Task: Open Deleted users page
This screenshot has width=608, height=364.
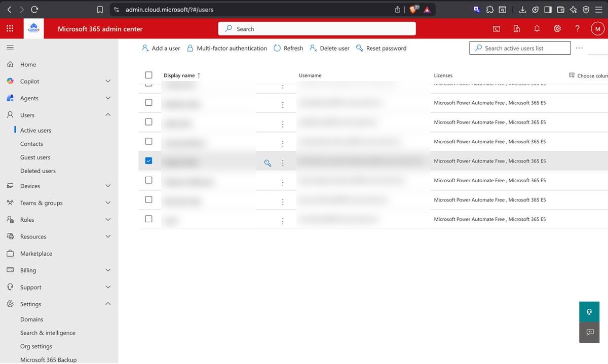Action: [x=38, y=171]
